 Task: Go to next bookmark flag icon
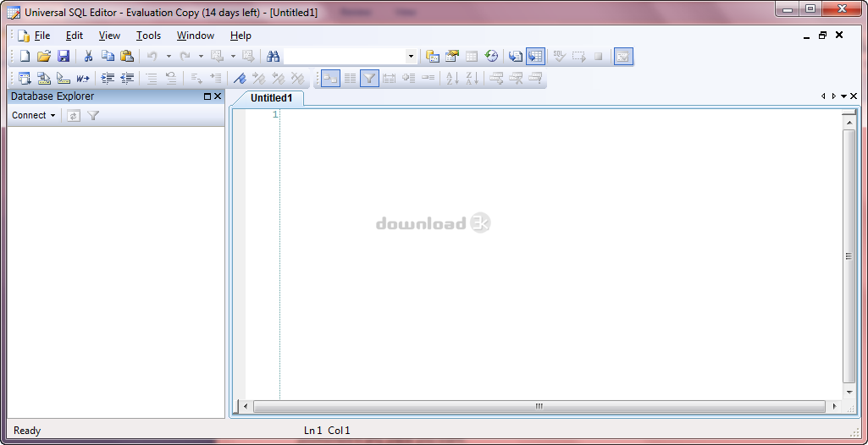pos(258,79)
